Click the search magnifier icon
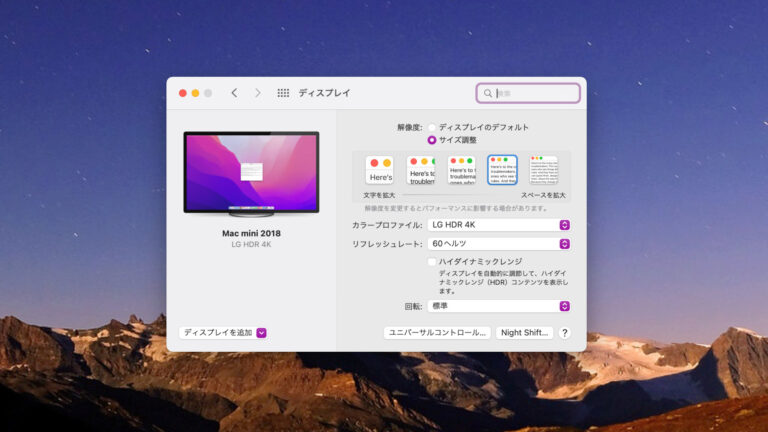 487,93
